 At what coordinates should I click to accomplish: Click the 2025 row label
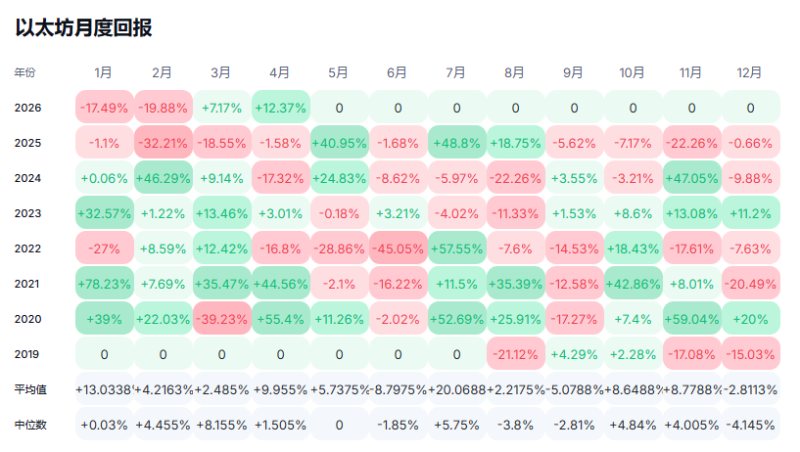27,143
